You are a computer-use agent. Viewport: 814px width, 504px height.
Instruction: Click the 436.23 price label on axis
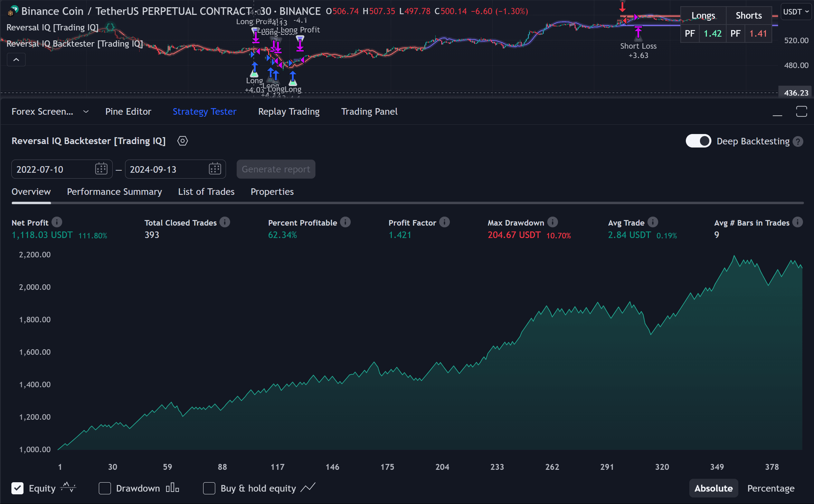796,93
